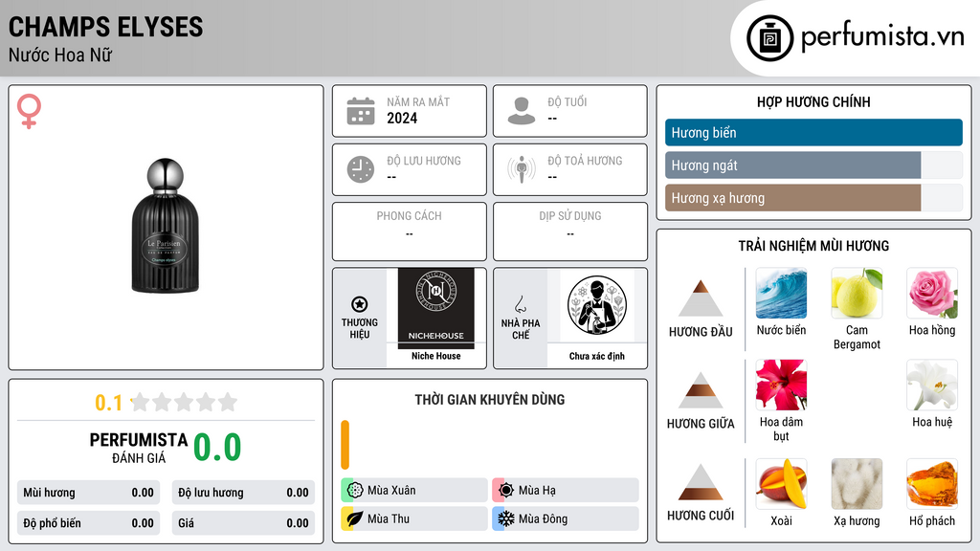
Task: Click the Hương đầu pyramid icon
Action: pyautogui.click(x=701, y=298)
